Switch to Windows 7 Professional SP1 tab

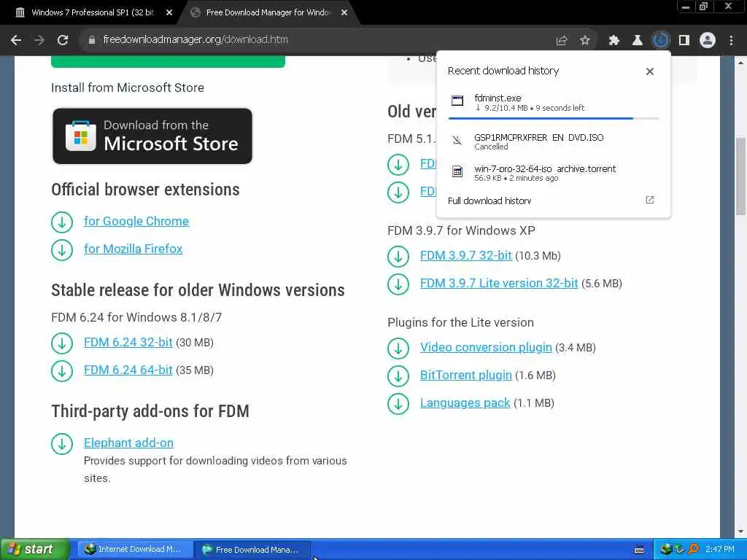coord(92,12)
